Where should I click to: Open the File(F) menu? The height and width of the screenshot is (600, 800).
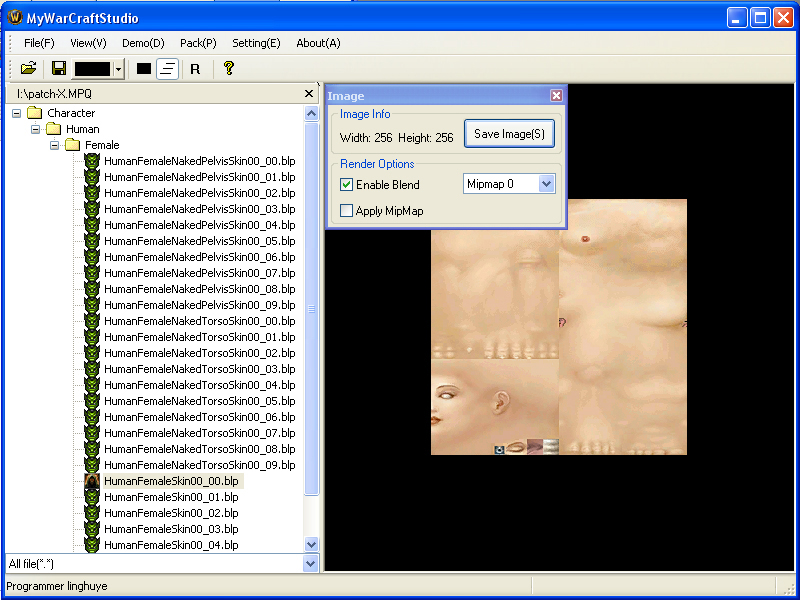pos(39,43)
